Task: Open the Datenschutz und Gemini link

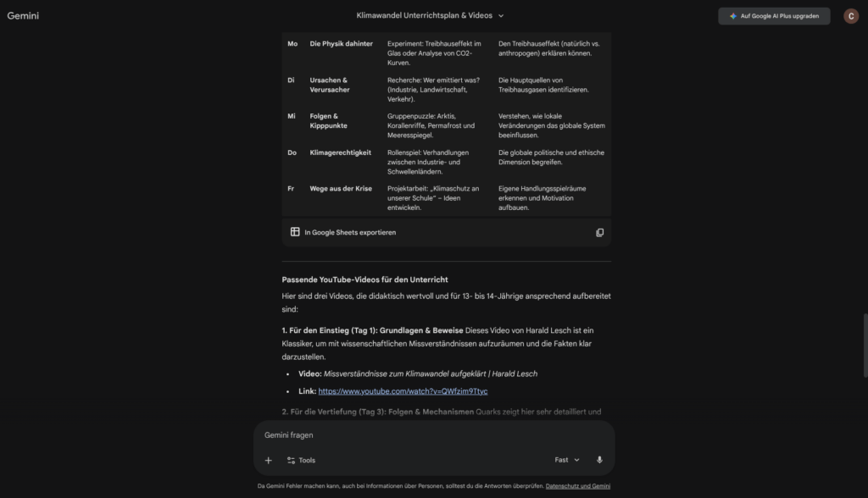Action: (578, 486)
